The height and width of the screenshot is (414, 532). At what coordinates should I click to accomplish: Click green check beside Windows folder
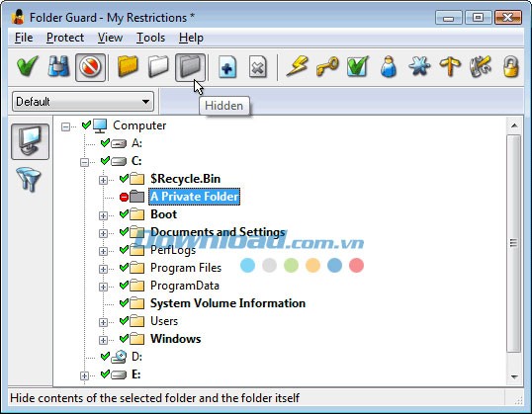coord(124,338)
